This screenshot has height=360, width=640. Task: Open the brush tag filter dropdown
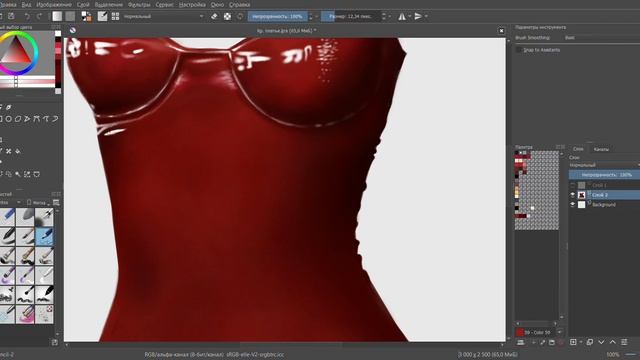click(x=10, y=202)
